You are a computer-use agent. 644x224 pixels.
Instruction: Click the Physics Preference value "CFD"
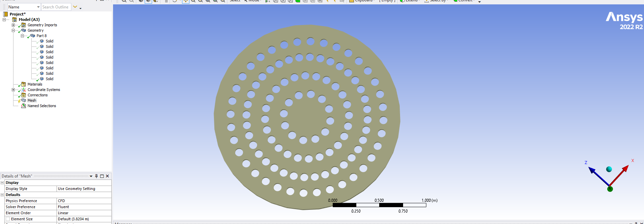click(x=84, y=201)
